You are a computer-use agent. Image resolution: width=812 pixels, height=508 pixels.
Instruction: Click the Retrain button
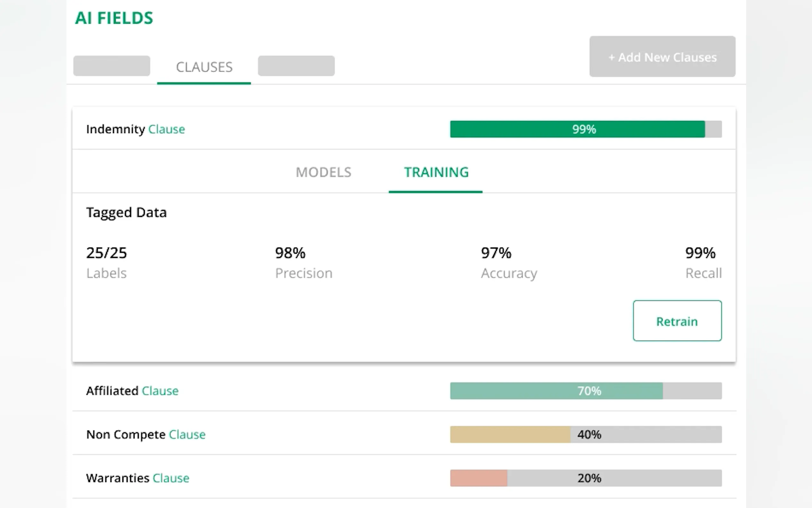pos(677,321)
